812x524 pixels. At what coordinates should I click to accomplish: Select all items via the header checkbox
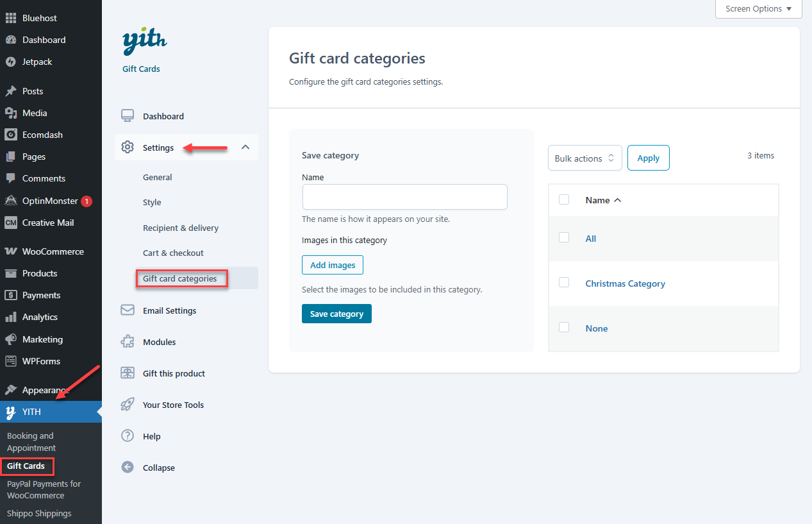point(564,199)
